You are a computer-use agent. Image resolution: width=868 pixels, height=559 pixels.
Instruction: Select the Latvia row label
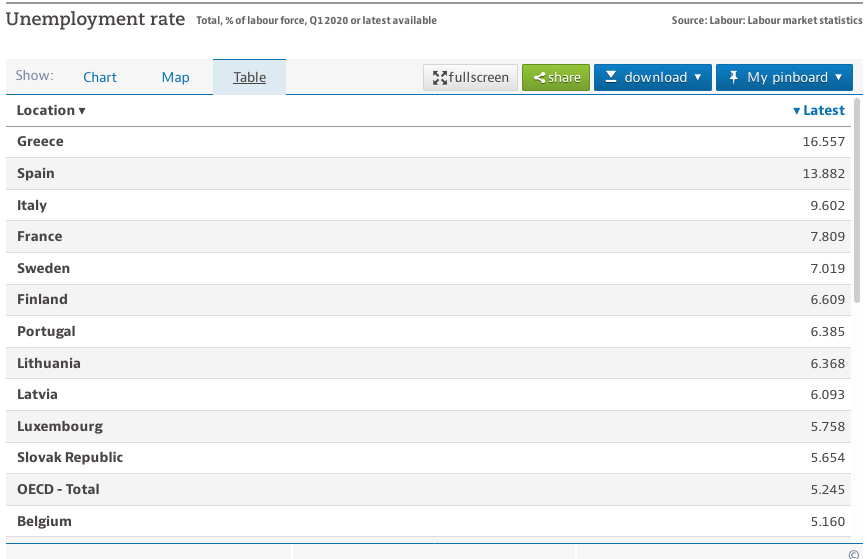[x=37, y=394]
